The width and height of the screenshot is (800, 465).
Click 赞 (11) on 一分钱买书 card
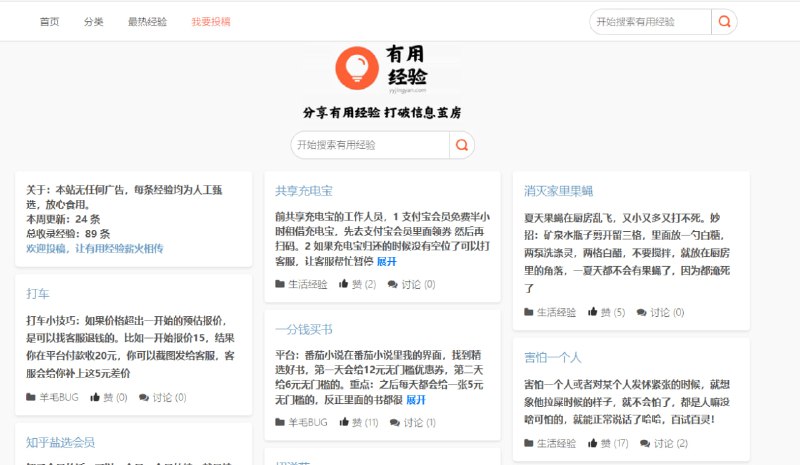tap(365, 423)
